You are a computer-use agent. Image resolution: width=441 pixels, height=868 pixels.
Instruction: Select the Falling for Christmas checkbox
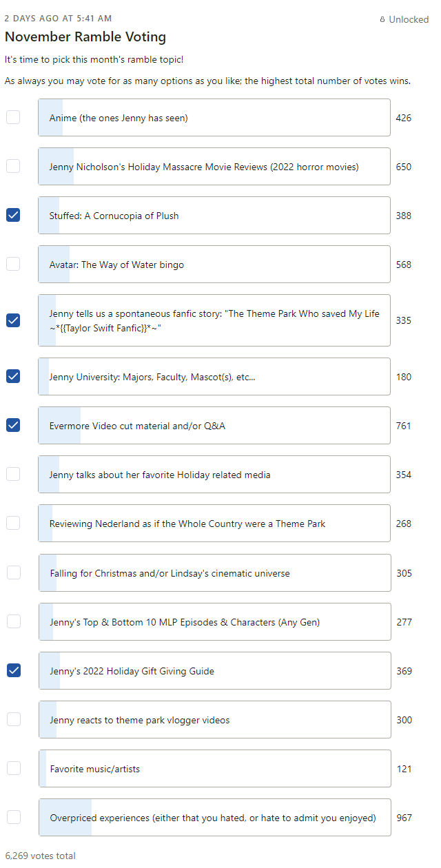point(13,572)
